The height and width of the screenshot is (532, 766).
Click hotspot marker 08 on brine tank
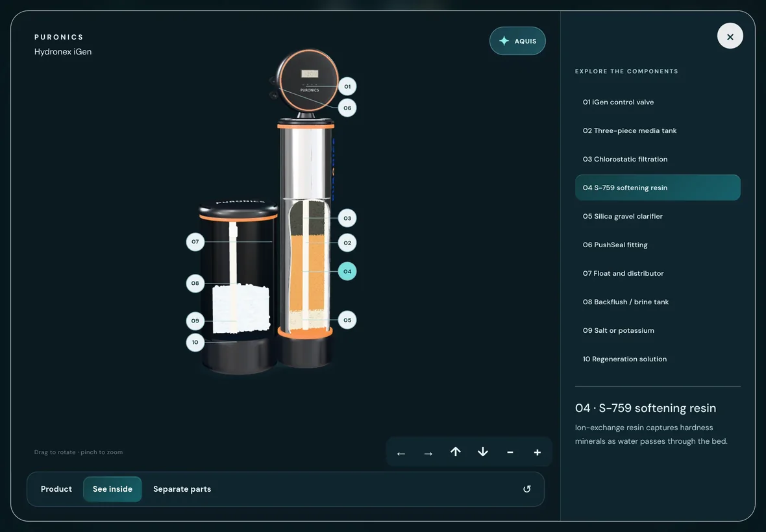coord(195,283)
